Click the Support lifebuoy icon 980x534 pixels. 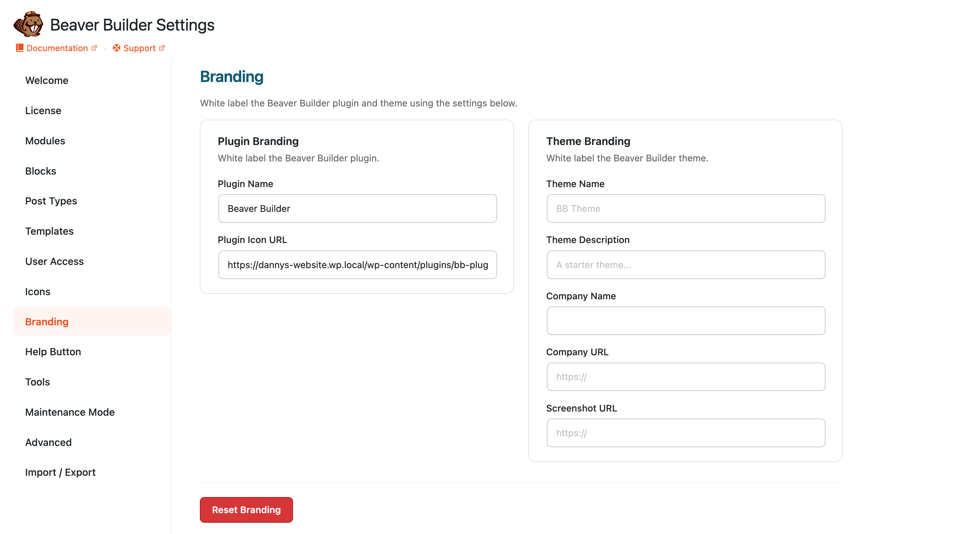point(116,48)
